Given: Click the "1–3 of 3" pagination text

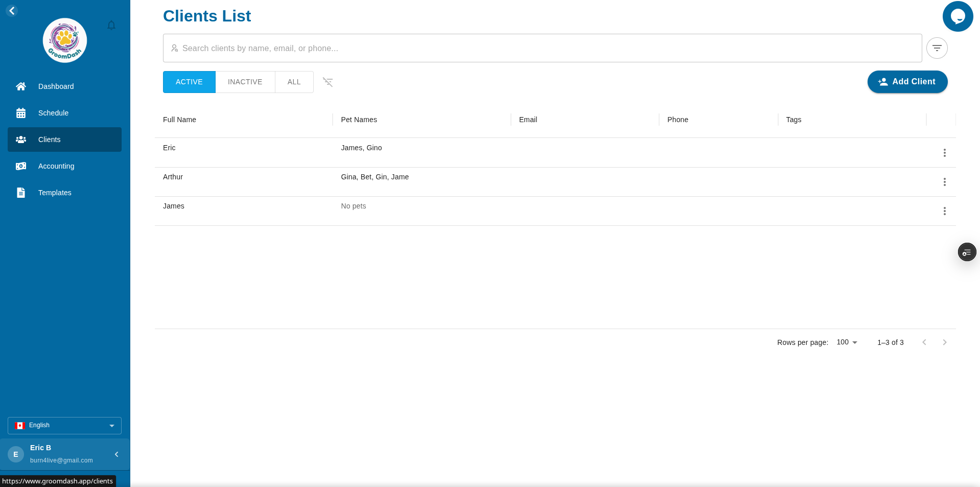Looking at the screenshot, I should [890, 342].
